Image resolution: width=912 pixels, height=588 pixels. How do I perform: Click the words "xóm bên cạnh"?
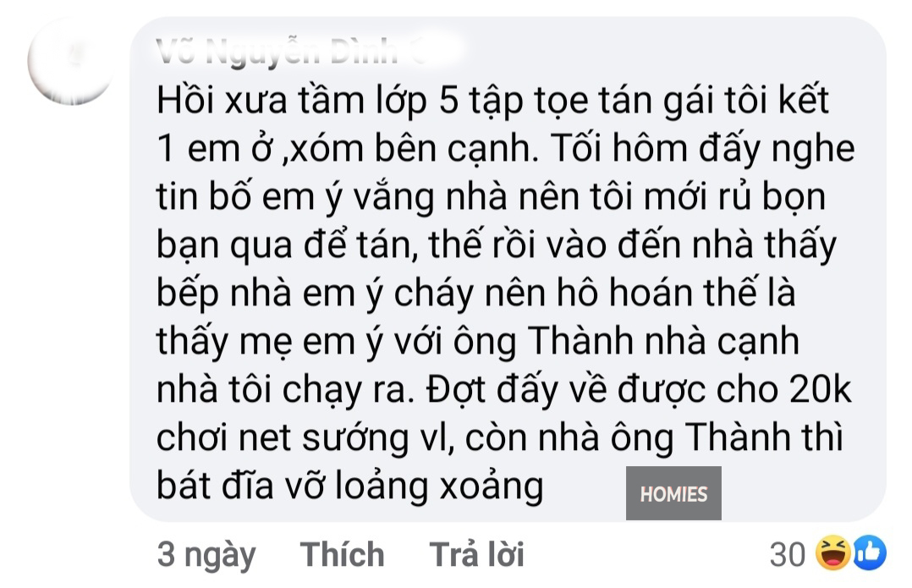click(x=412, y=150)
